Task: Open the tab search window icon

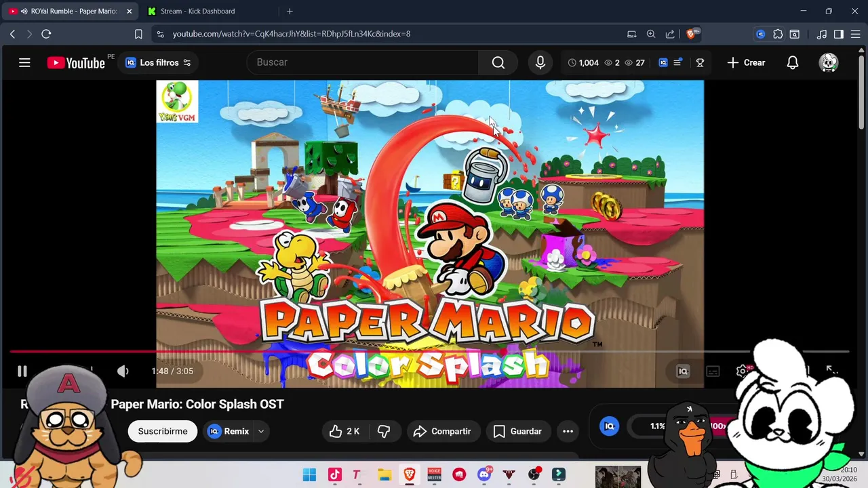Action: [794, 34]
